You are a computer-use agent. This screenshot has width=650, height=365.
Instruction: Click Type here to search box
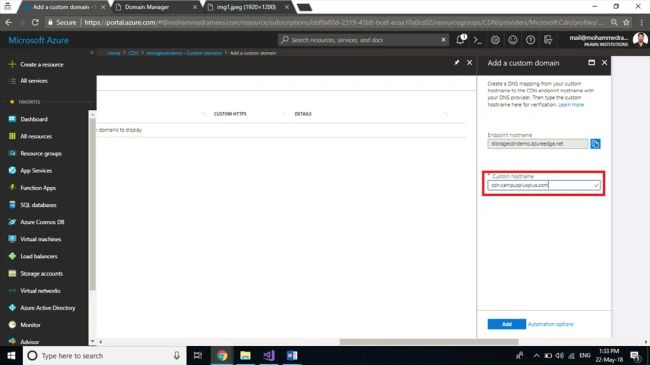(x=104, y=355)
